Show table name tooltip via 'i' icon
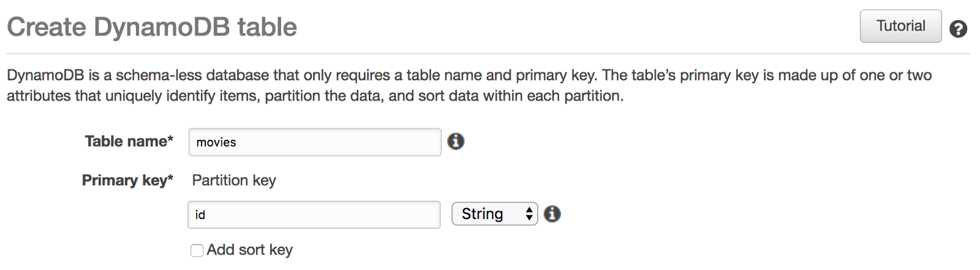This screenshot has height=270, width=980. click(456, 141)
